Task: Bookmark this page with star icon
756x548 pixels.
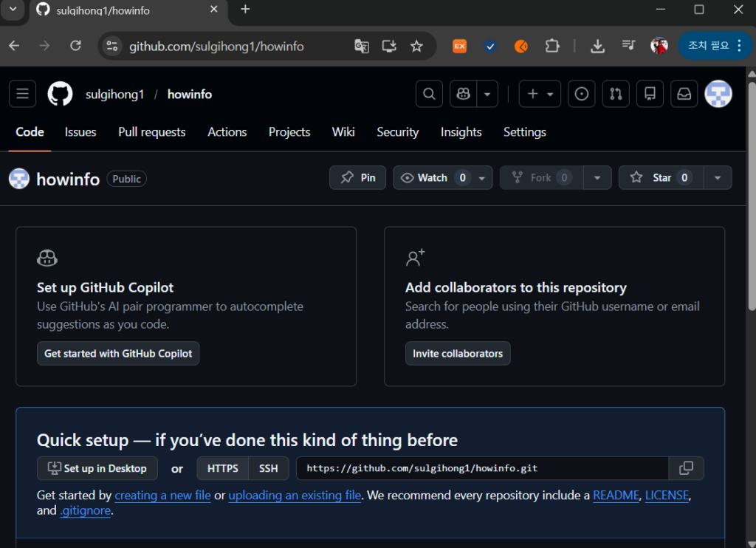Action: 416,46
